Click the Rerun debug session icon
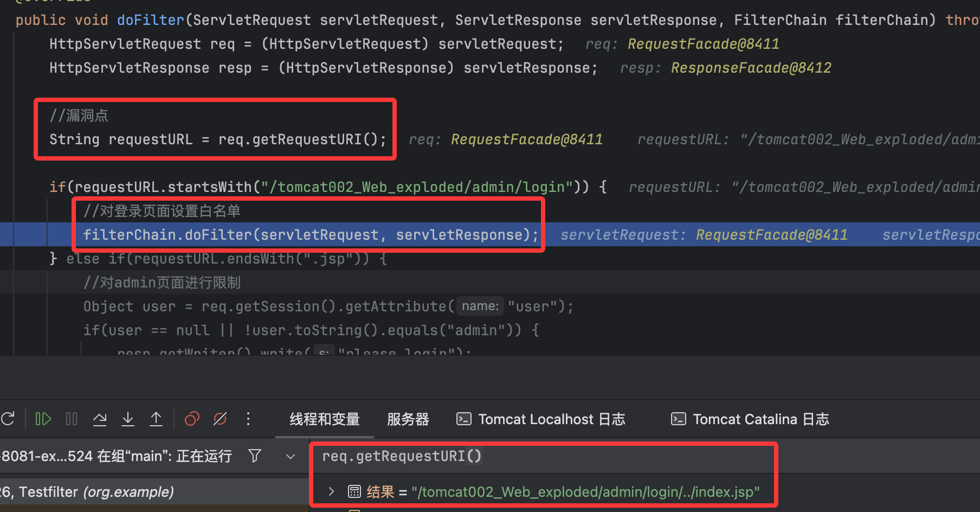980x512 pixels. coord(8,419)
